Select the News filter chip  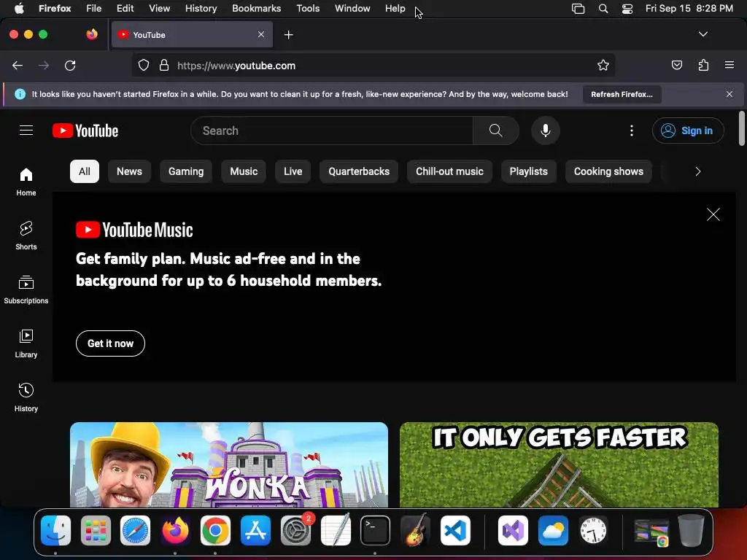pos(129,171)
